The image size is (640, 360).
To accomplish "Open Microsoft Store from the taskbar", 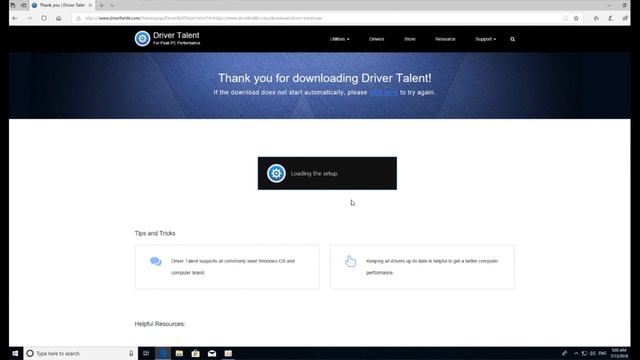I will (196, 353).
